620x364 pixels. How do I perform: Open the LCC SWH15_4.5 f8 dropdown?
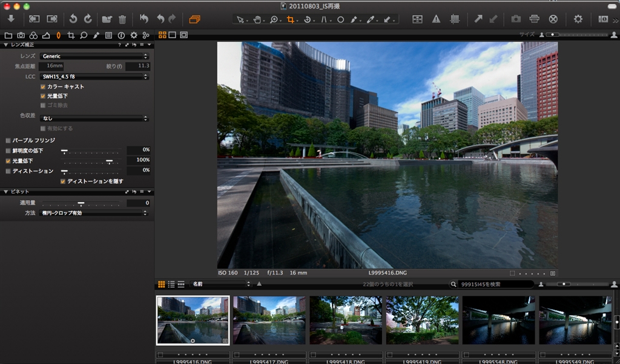click(94, 77)
